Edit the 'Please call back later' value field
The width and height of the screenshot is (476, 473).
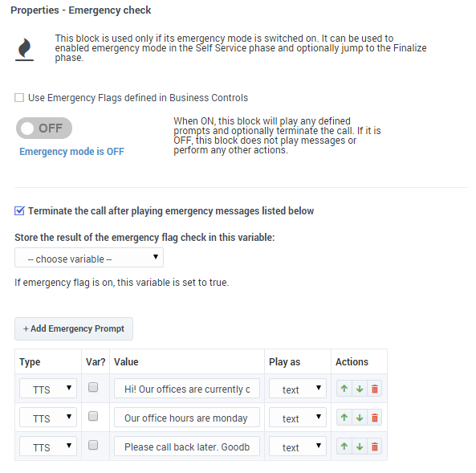[x=187, y=446]
